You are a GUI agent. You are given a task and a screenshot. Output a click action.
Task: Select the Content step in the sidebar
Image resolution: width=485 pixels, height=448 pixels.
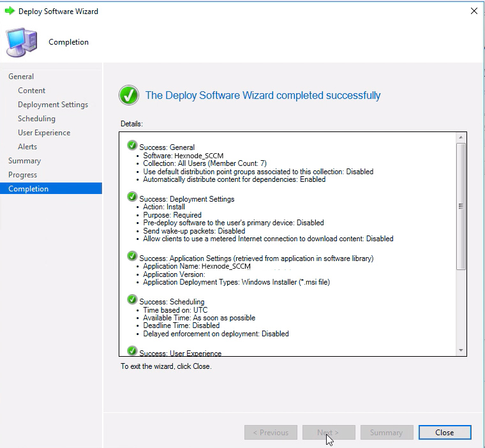[x=31, y=91]
